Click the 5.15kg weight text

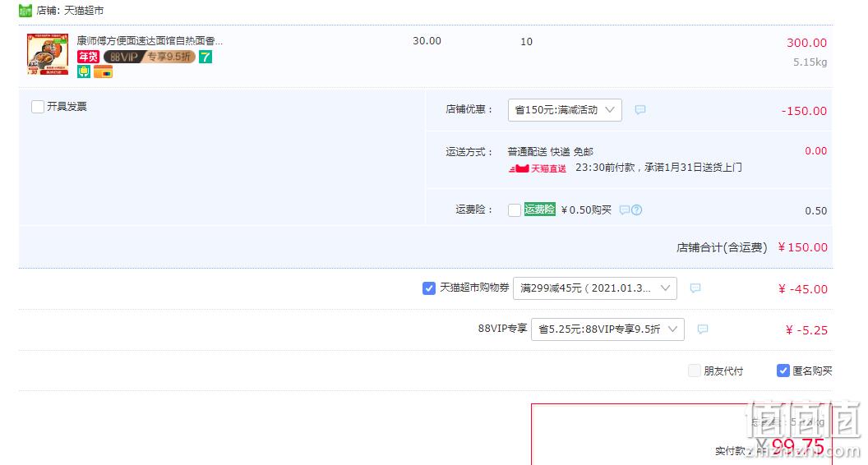click(810, 62)
